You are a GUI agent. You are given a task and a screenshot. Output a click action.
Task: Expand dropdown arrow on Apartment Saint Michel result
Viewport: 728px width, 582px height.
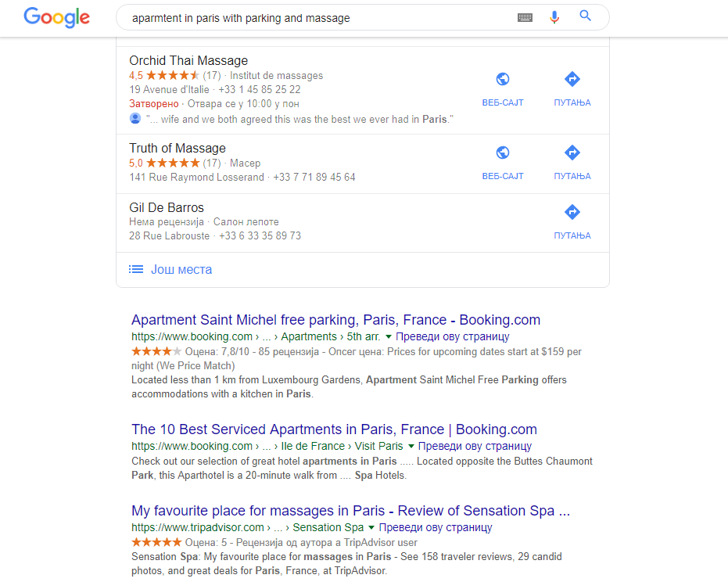tap(389, 336)
